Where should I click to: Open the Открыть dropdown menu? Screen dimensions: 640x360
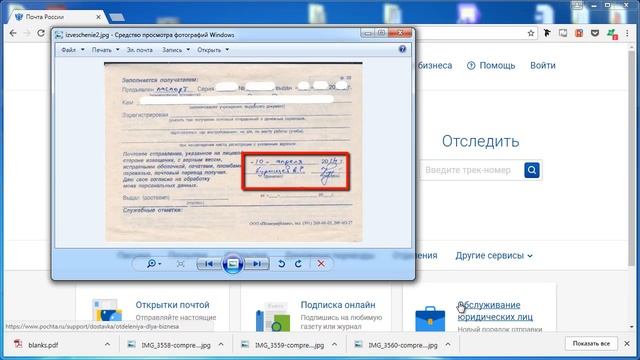(213, 50)
